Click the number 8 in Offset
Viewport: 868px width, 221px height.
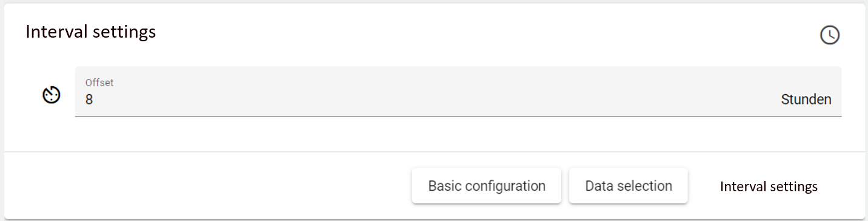89,100
